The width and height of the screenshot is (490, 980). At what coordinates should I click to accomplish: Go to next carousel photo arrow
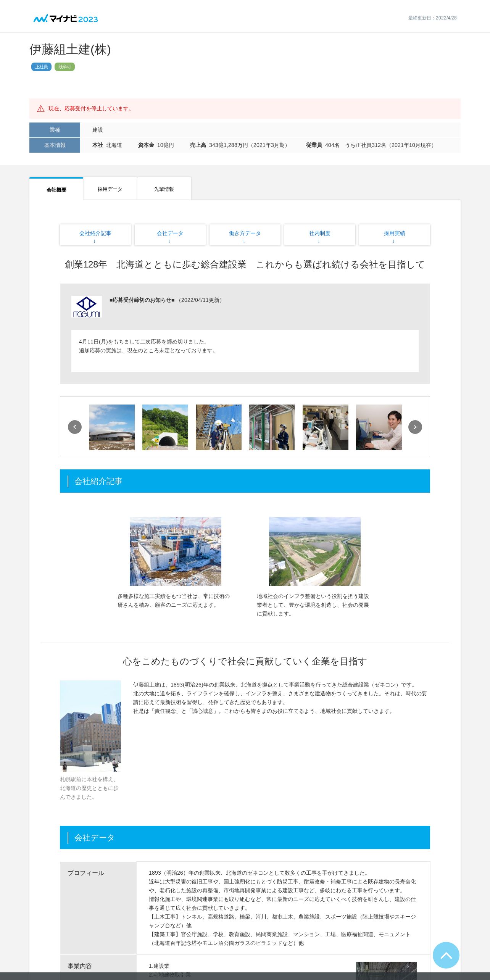[x=415, y=427]
